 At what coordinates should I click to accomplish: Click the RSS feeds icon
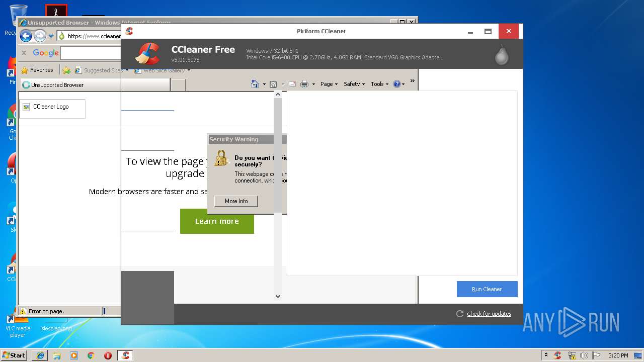[273, 84]
